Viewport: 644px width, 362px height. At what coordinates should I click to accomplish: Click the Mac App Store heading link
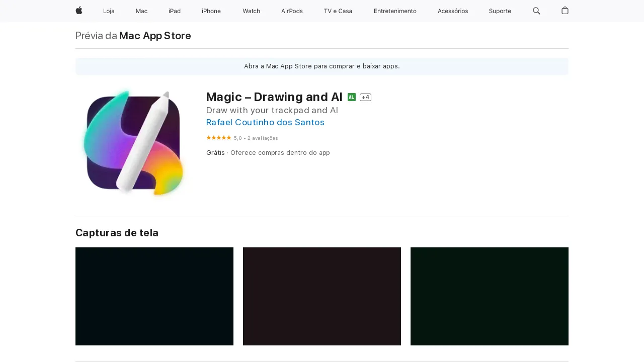tap(155, 36)
